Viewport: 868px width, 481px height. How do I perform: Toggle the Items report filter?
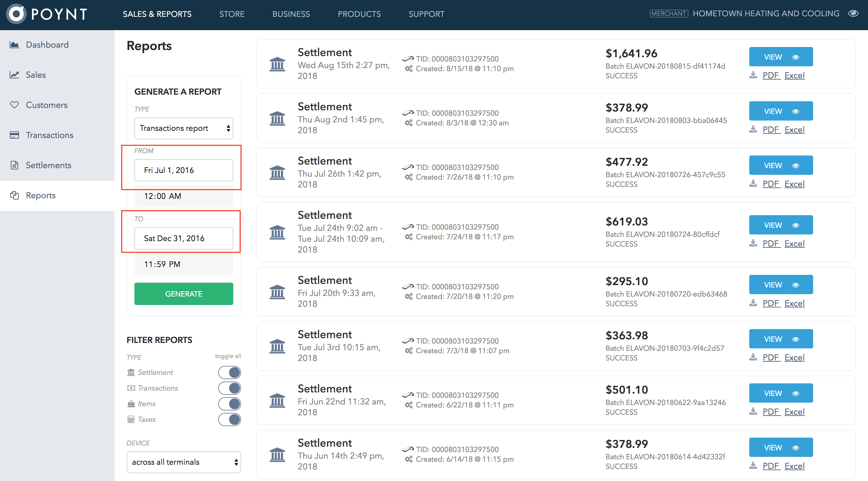[229, 404]
